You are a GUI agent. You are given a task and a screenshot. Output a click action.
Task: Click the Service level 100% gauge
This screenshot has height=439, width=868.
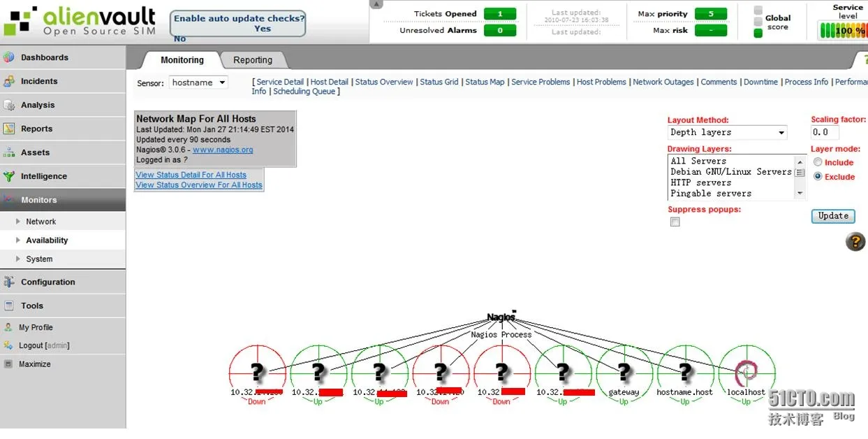tap(843, 31)
